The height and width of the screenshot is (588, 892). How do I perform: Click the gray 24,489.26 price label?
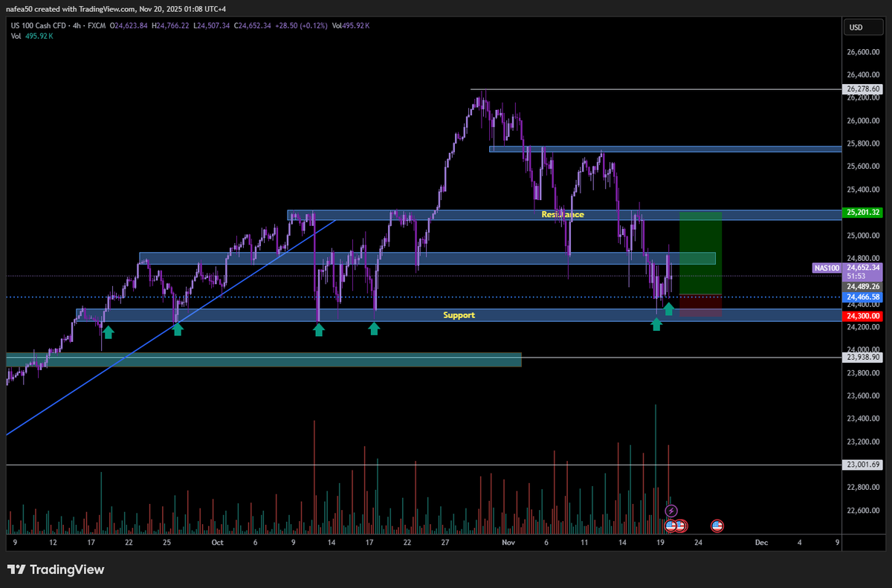863,286
